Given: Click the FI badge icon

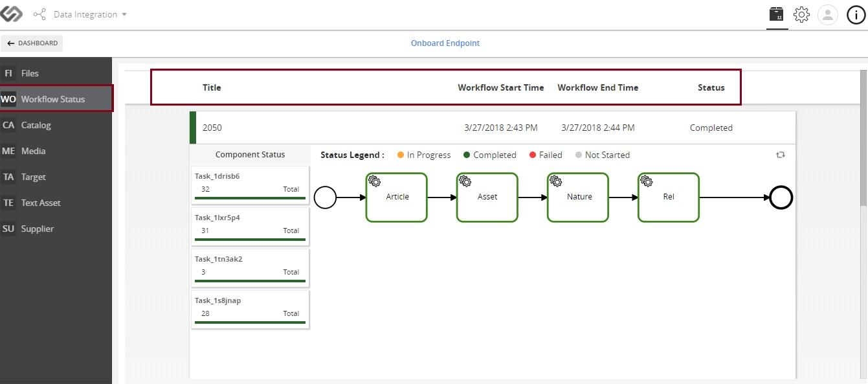Looking at the screenshot, I should click(x=8, y=73).
